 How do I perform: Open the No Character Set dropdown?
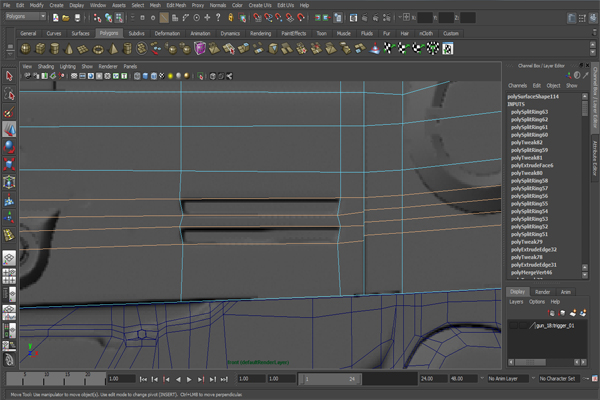pos(557,379)
